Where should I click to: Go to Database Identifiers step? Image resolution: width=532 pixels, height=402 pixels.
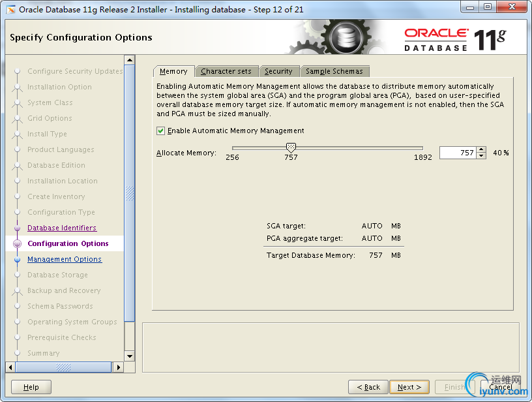(x=62, y=228)
